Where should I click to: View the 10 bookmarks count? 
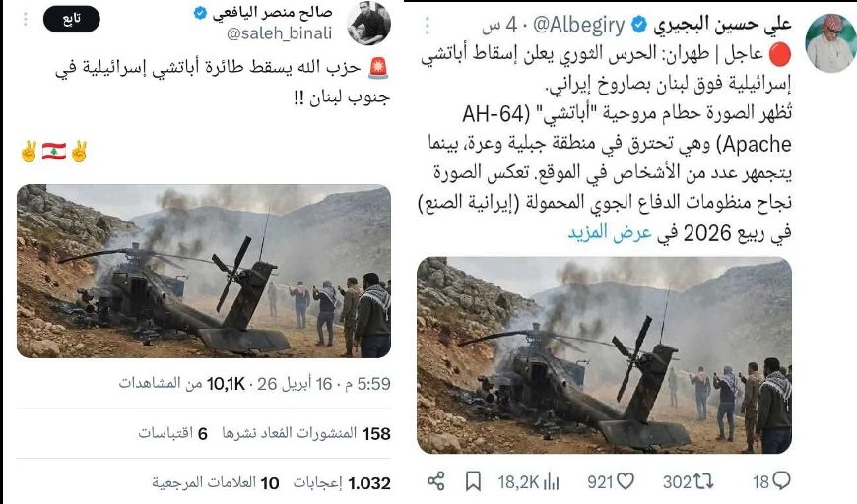click(216, 483)
